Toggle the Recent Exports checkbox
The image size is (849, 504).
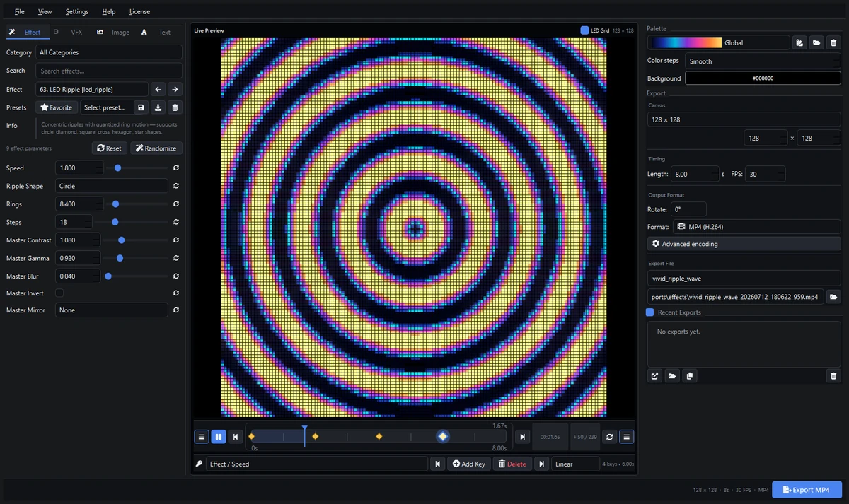(x=650, y=312)
